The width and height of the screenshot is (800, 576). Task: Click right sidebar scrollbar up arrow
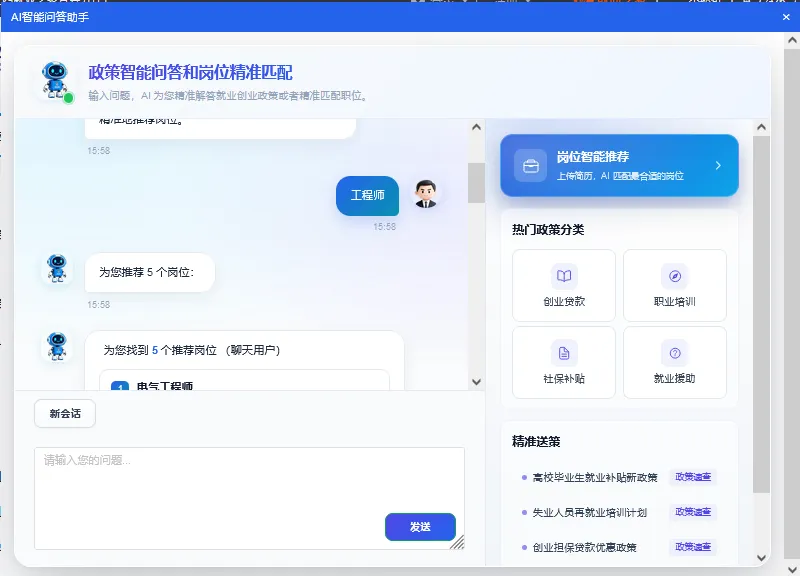click(761, 127)
